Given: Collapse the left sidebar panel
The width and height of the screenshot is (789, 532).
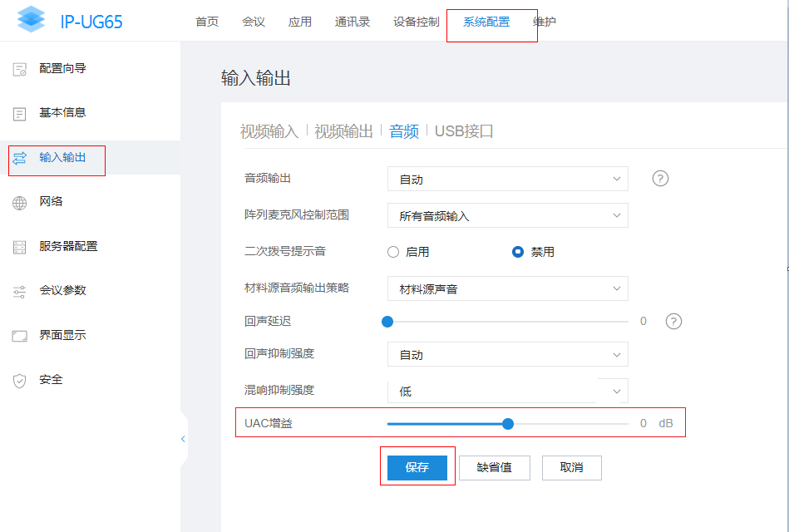Looking at the screenshot, I should click(183, 439).
